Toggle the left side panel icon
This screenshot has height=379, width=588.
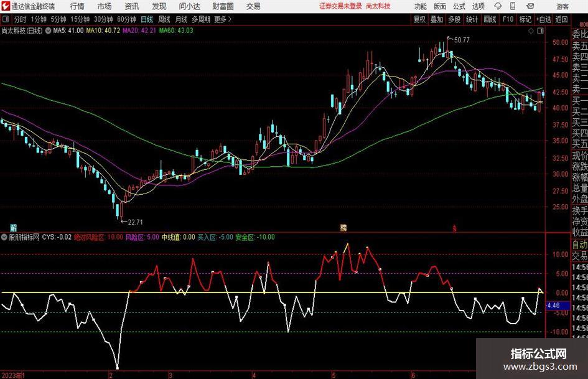click(6, 19)
